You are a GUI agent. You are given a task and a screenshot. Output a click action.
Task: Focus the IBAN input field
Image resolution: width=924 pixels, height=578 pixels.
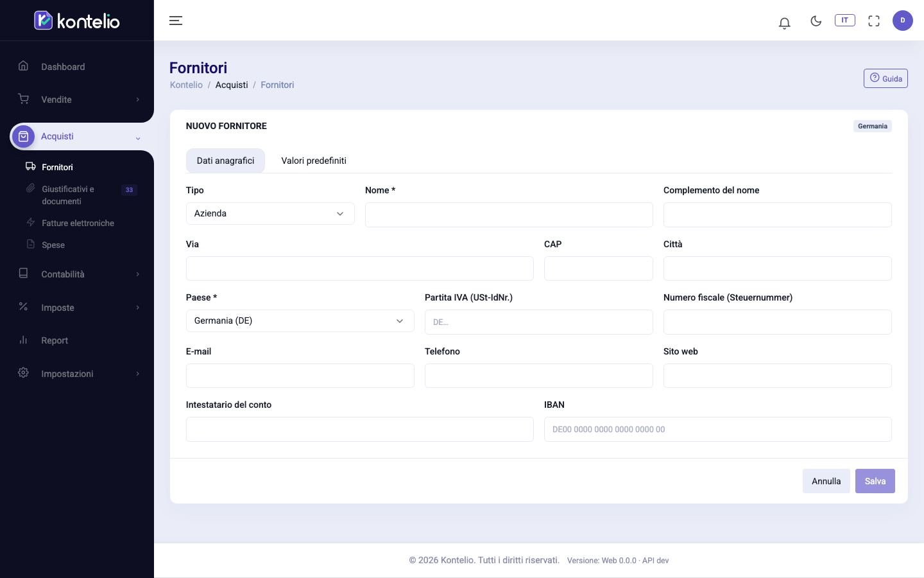(x=717, y=429)
